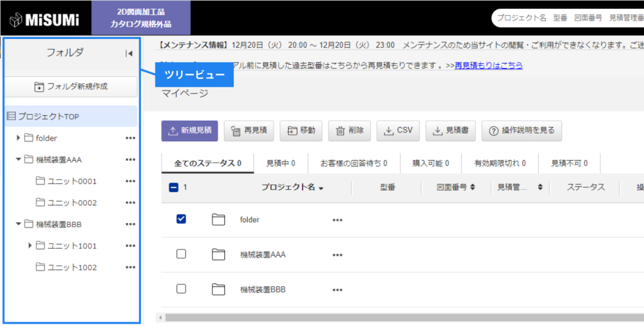Collapse the 機械装置BBB tree node
Screen dimensions: 644x326
(x=18, y=224)
